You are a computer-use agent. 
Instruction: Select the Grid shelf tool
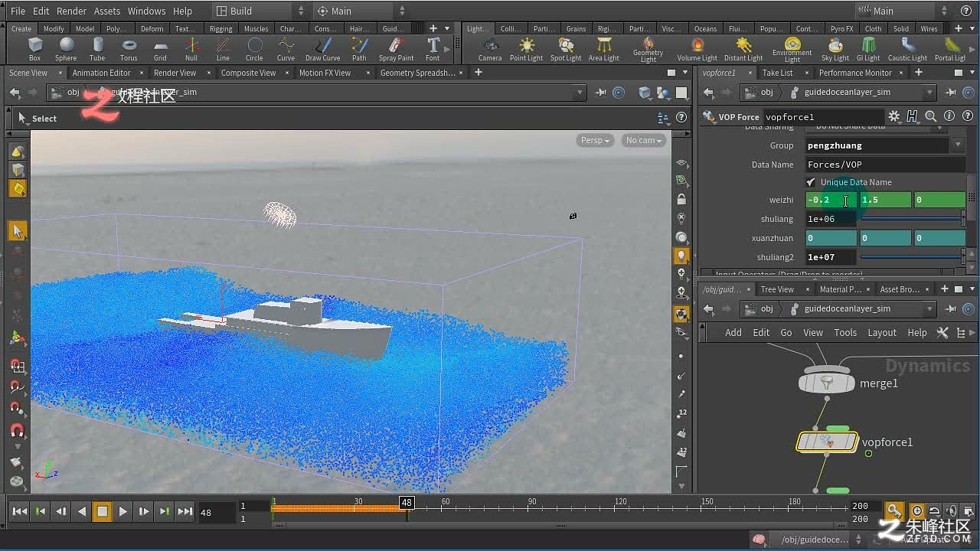pyautogui.click(x=160, y=49)
